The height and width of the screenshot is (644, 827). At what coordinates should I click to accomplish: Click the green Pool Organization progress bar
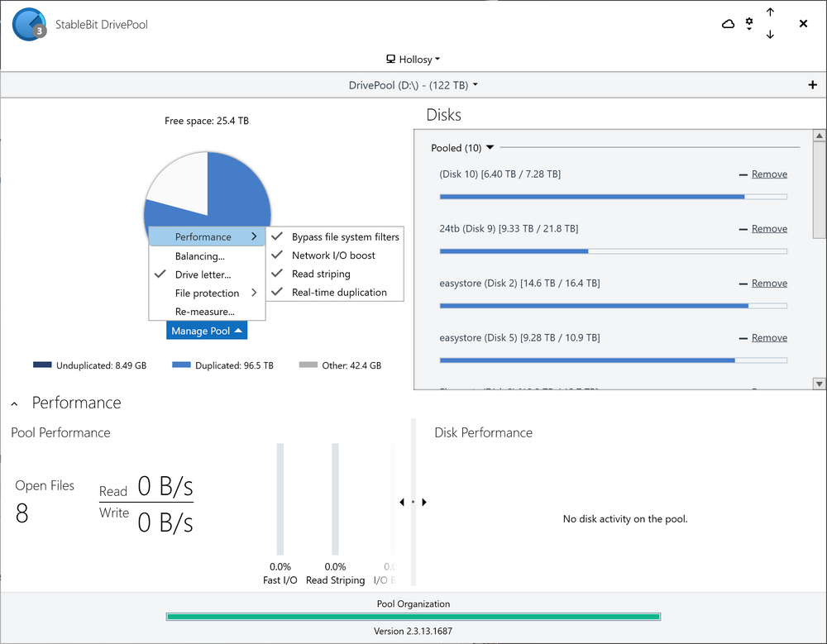pyautogui.click(x=413, y=616)
